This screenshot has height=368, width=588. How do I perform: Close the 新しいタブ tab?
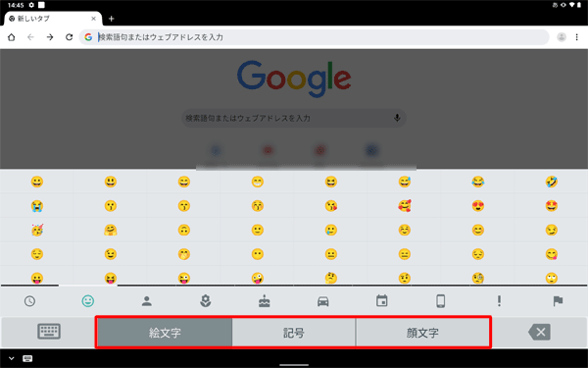93,19
